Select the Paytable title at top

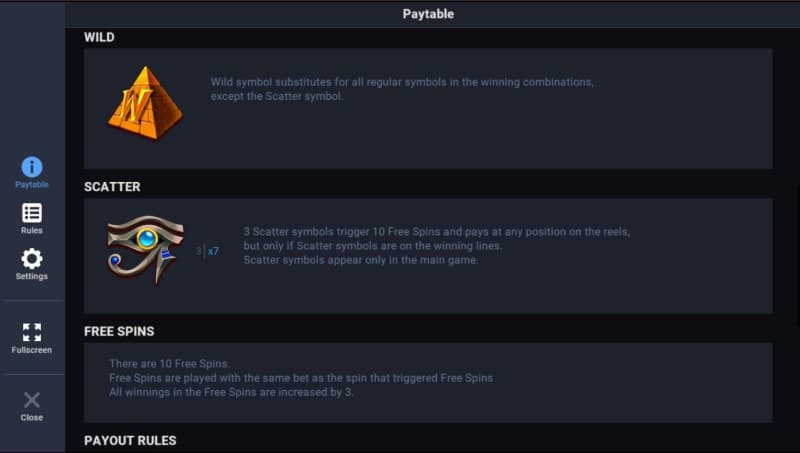pos(428,14)
